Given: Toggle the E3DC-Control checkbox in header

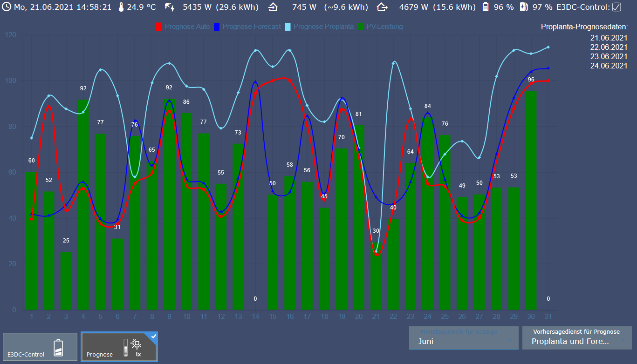Looking at the screenshot, I should pyautogui.click(x=616, y=7).
